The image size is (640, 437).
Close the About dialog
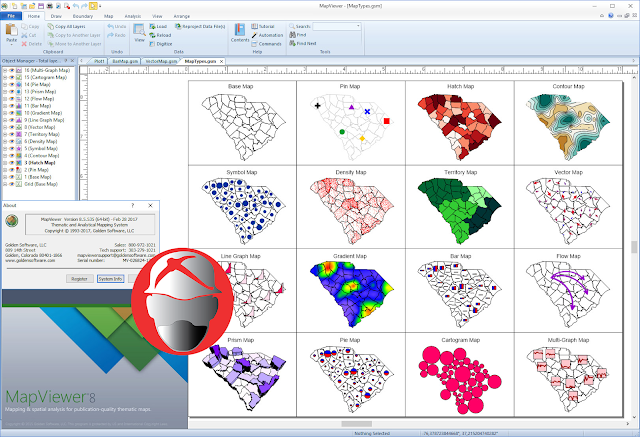(150, 205)
